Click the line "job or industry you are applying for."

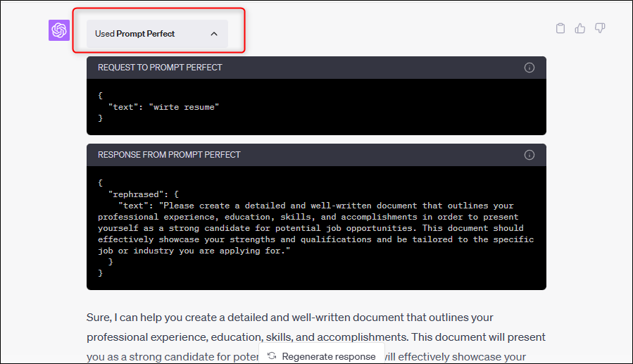click(x=194, y=251)
